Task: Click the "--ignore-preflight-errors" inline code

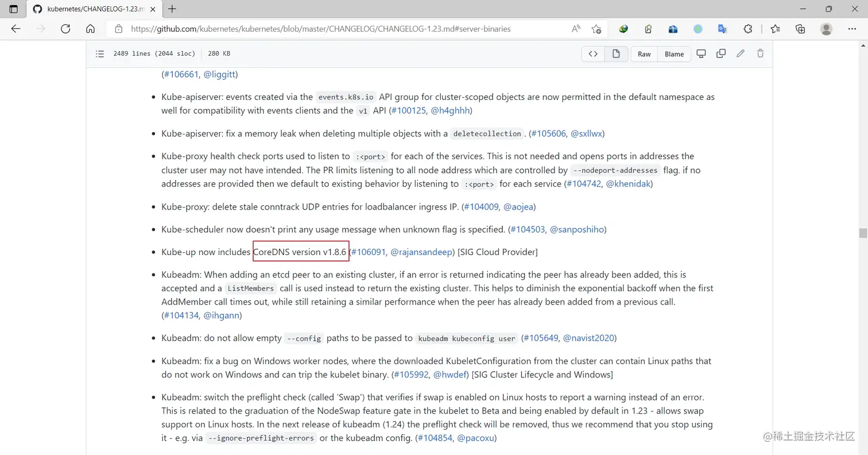Action: (x=261, y=438)
